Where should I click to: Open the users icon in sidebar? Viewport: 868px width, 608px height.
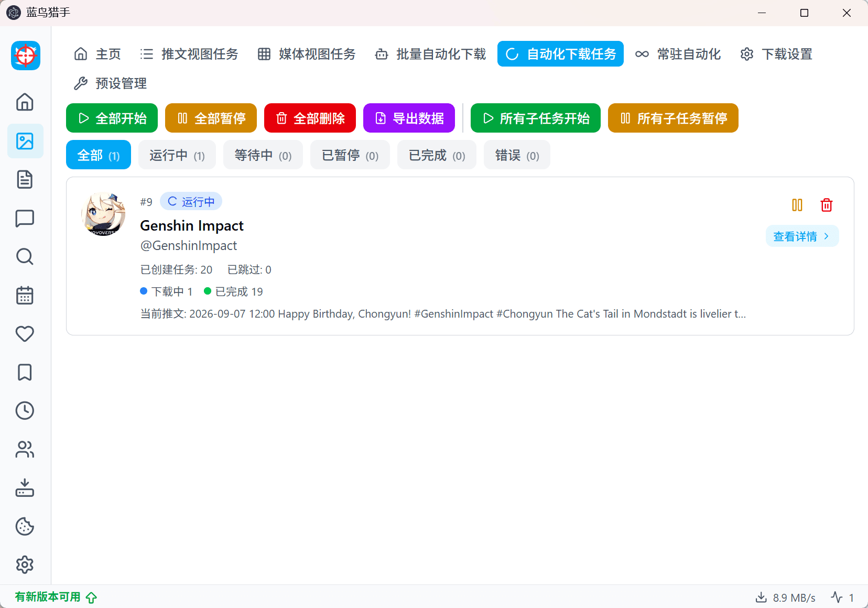click(x=25, y=449)
